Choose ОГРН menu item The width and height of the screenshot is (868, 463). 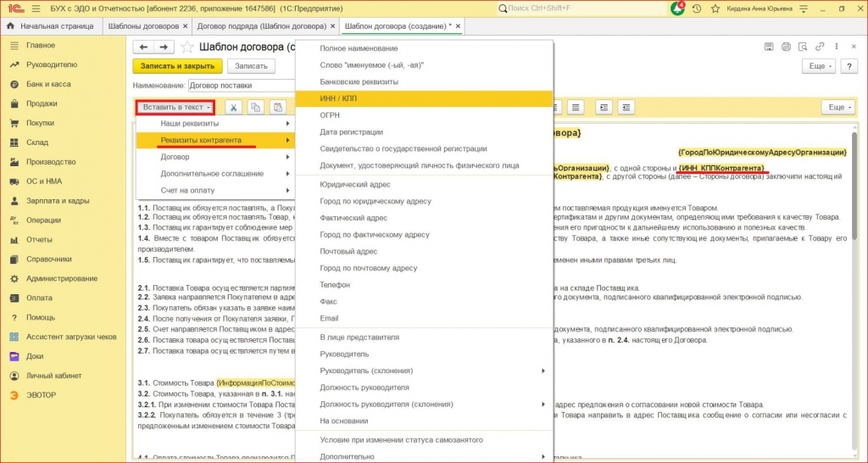click(425, 115)
